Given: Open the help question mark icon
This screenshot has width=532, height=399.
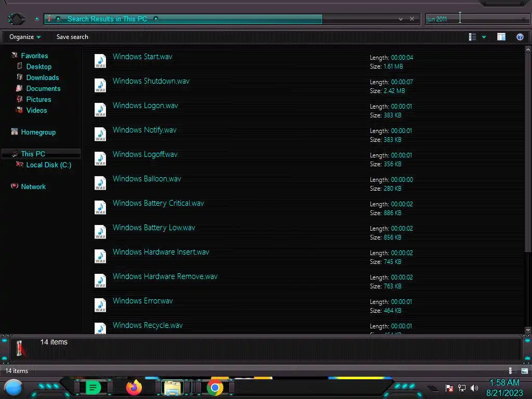Looking at the screenshot, I should pyautogui.click(x=520, y=37).
